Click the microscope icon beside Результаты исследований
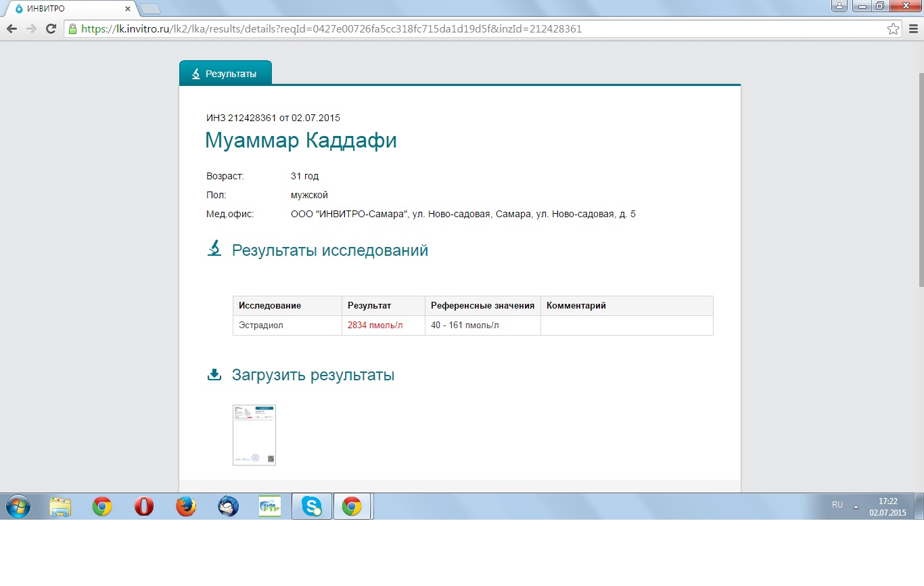Viewport: 924px width, 586px height. pos(214,249)
